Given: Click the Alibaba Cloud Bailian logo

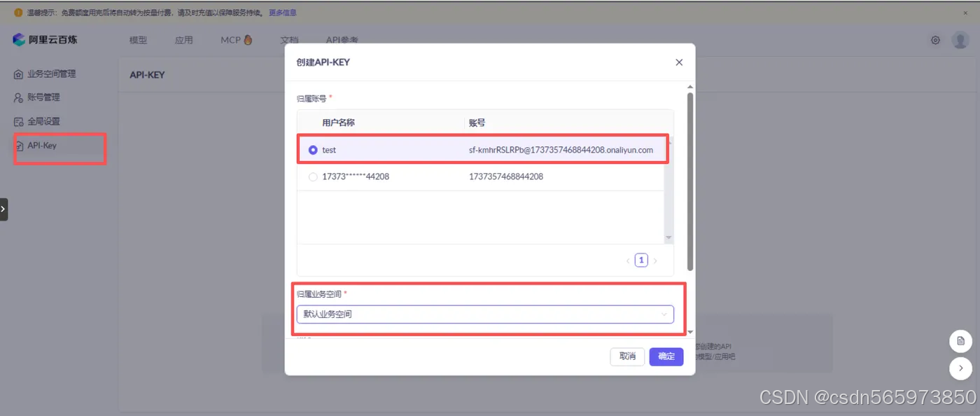Looking at the screenshot, I should click(x=45, y=40).
